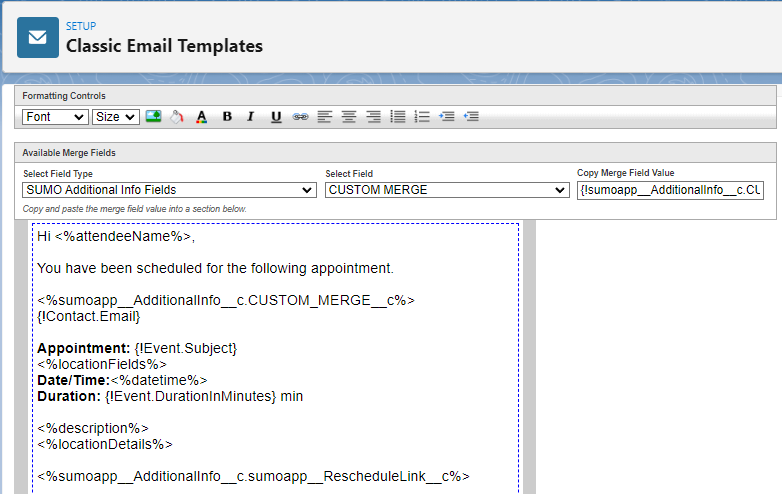Insert a bulleted list
Image resolution: width=782 pixels, height=494 pixels.
tap(398, 117)
